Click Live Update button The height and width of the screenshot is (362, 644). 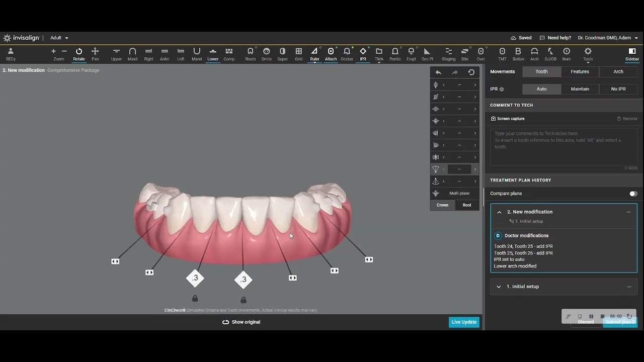(x=464, y=322)
